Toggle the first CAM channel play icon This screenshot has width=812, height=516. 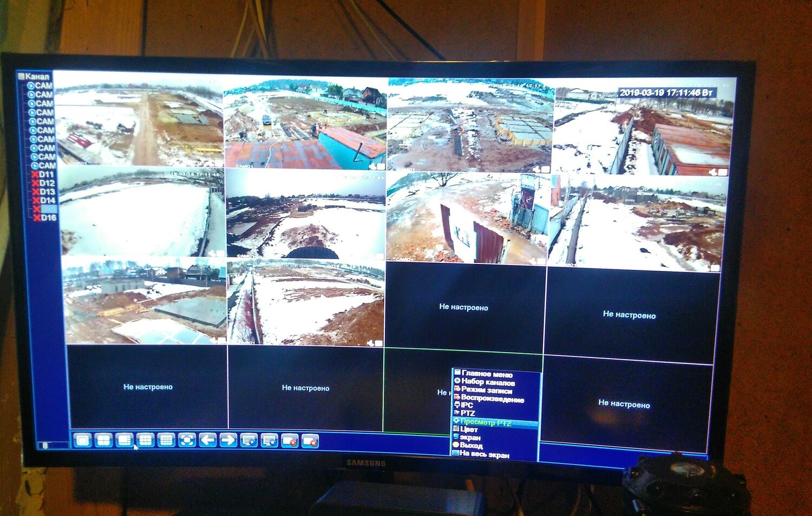click(x=31, y=85)
